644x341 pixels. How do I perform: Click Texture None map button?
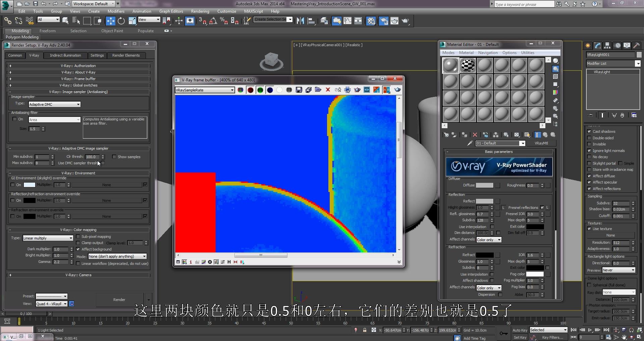[610, 235]
